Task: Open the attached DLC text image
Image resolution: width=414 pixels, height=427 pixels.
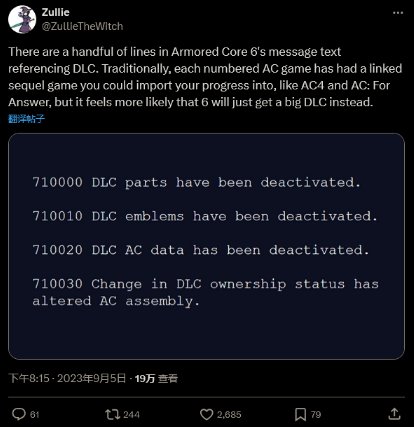Action: (206, 246)
